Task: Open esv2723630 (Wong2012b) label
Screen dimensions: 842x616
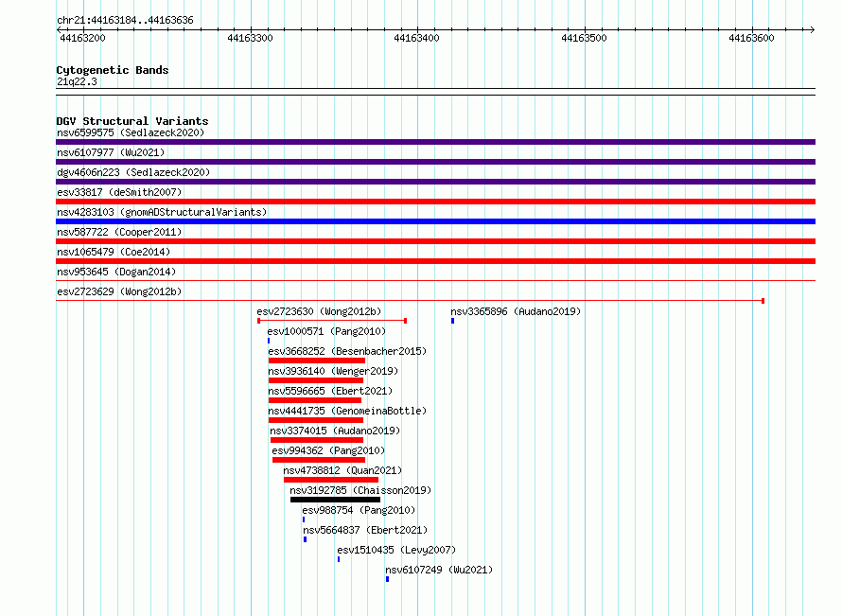Action: pos(319,311)
